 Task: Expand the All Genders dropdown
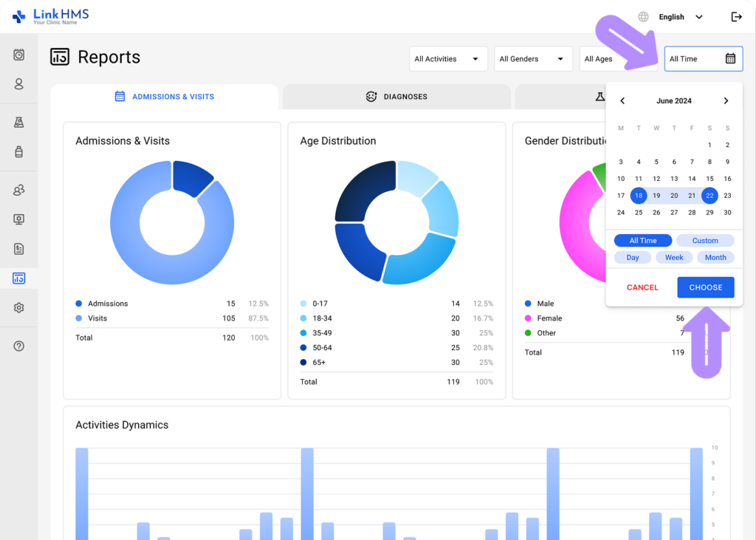click(x=533, y=58)
